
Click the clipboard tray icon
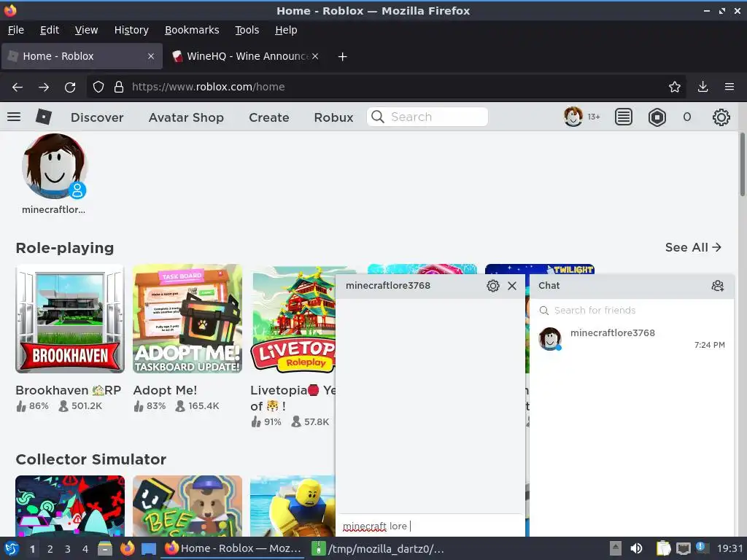click(x=663, y=548)
